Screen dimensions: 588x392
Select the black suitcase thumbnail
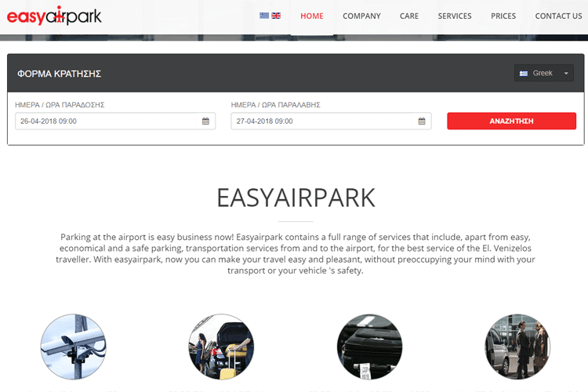[x=369, y=347]
